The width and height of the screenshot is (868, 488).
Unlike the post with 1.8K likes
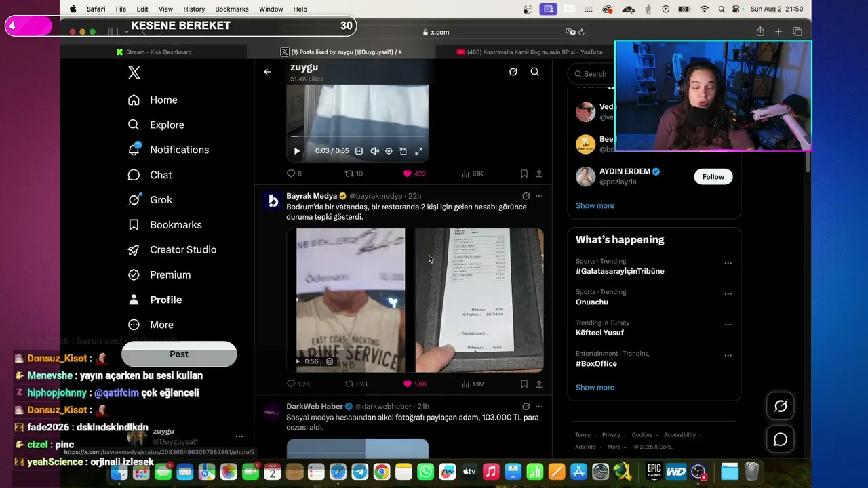(415, 384)
